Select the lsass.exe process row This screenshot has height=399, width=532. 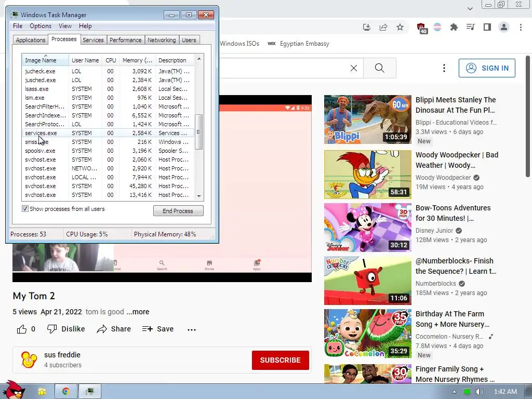coord(108,89)
